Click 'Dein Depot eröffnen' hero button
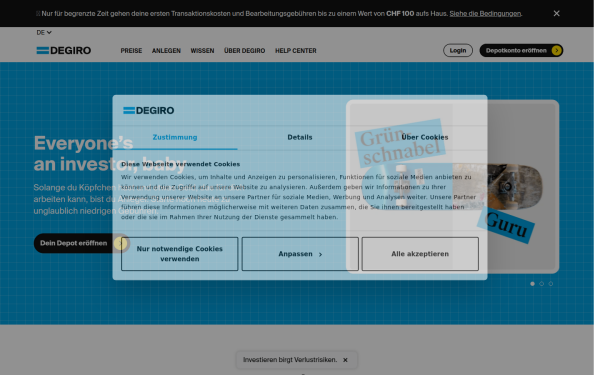 pos(82,243)
